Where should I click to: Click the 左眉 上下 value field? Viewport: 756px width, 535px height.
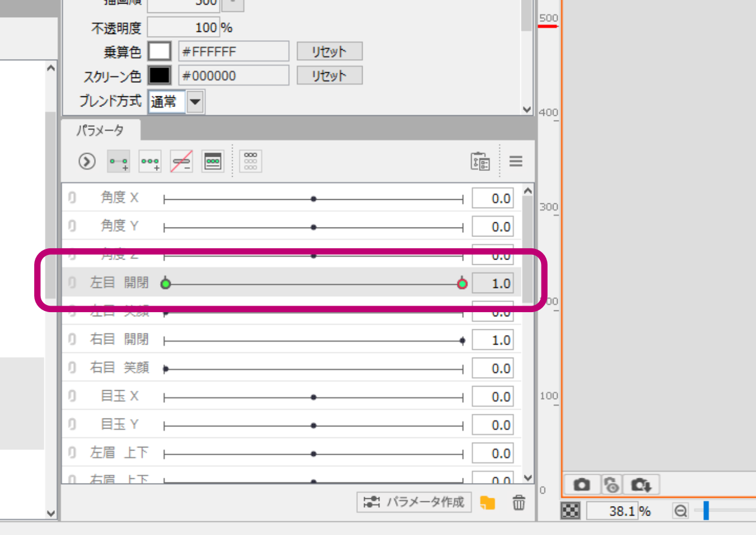493,454
